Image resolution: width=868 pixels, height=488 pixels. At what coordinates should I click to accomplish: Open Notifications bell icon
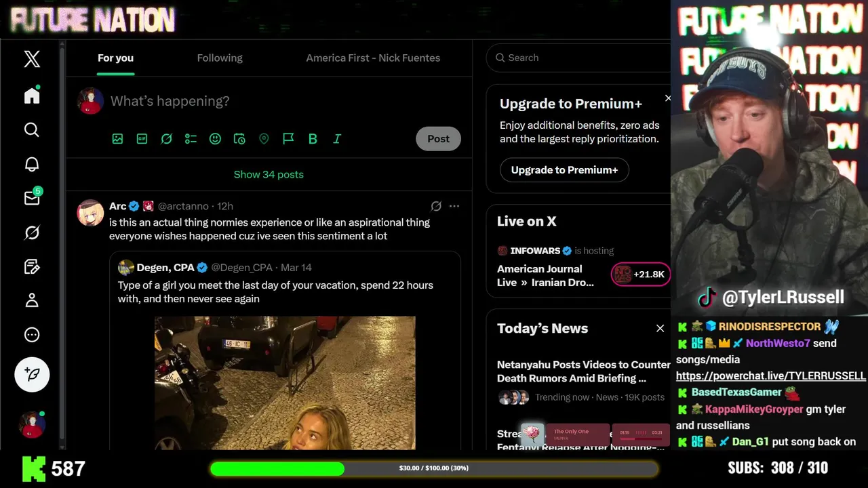tap(32, 164)
